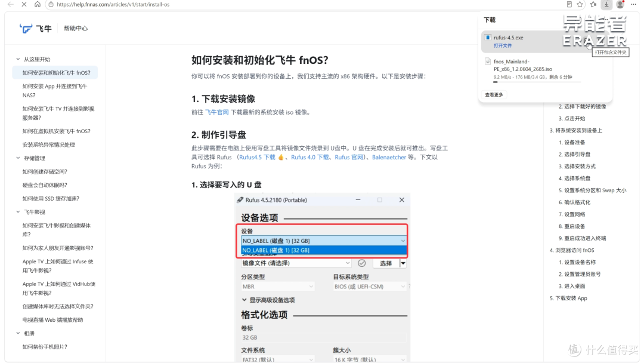Click the 卷标 32 GB field
The image size is (644, 363).
click(324, 337)
